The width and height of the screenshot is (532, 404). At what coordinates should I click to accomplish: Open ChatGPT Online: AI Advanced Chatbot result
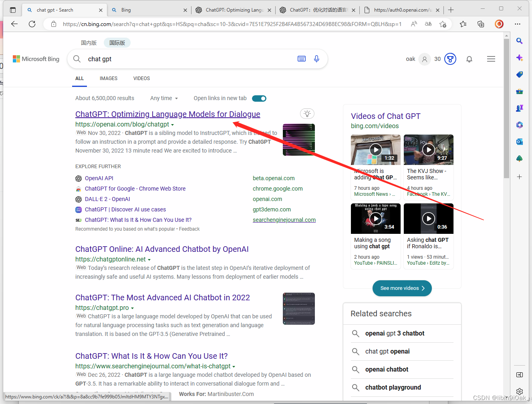(x=162, y=249)
